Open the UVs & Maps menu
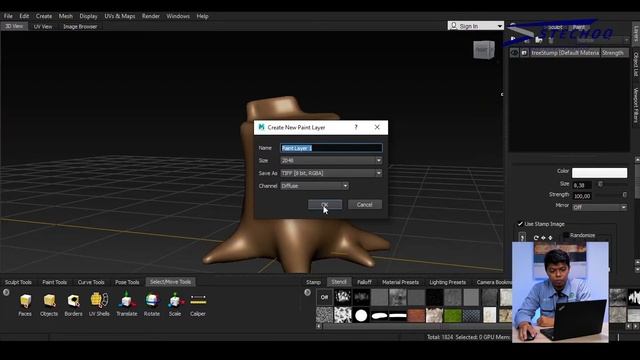640x360 pixels. pos(120,16)
